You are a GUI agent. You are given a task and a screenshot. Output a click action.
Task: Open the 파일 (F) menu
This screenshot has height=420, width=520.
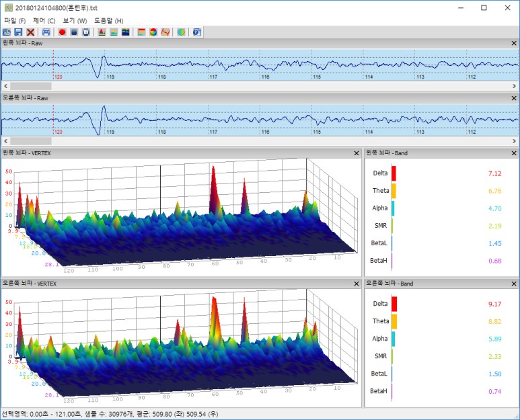(14, 21)
